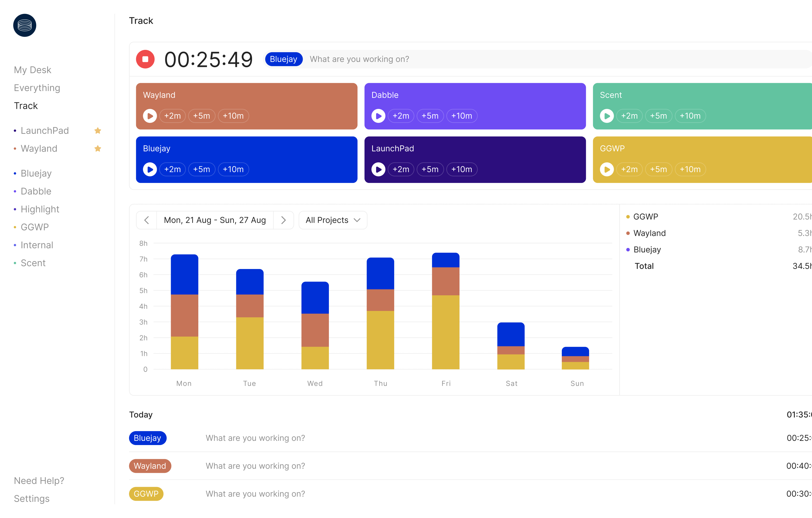Screen dimensions: 812x518
Task: Start the LaunchPad timer play button
Action: coord(378,169)
